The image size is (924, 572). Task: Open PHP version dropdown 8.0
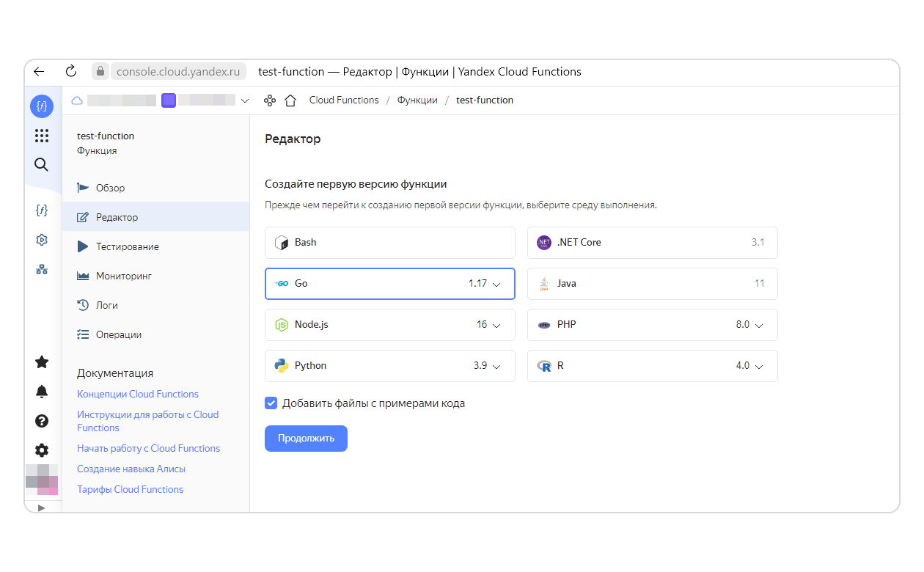(x=749, y=325)
